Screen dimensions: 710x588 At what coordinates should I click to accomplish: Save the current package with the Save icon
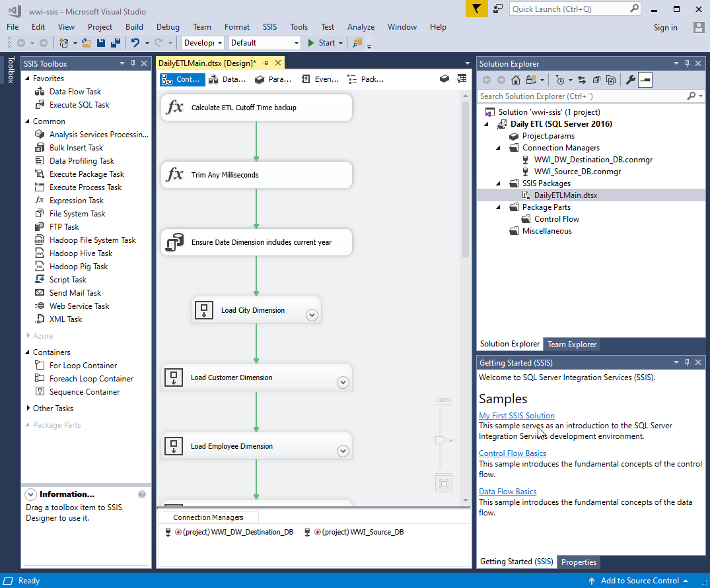coord(101,43)
